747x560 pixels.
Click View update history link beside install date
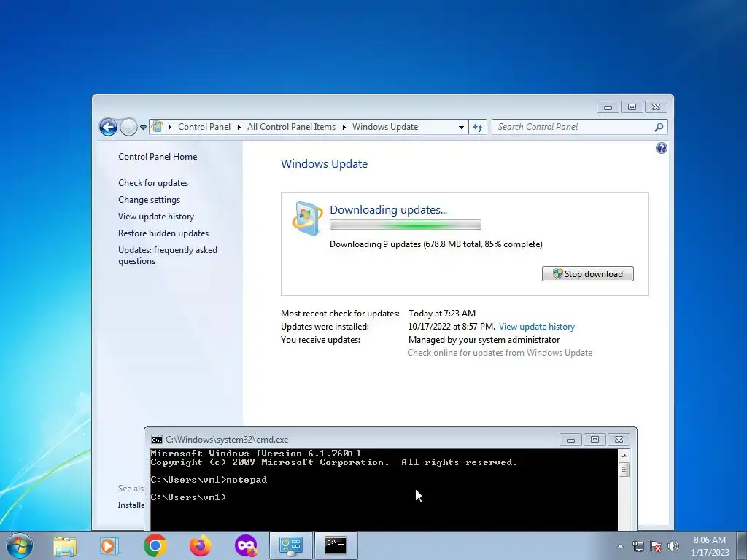537,327
